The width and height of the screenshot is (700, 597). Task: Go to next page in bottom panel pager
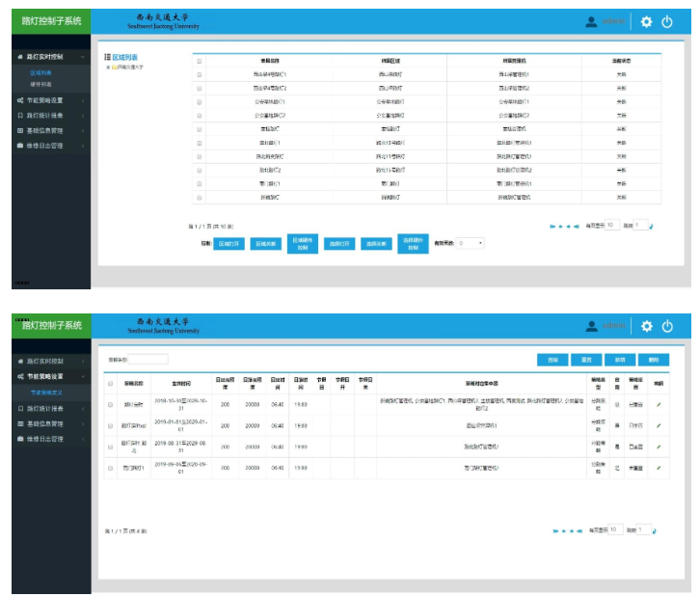pyautogui.click(x=572, y=530)
